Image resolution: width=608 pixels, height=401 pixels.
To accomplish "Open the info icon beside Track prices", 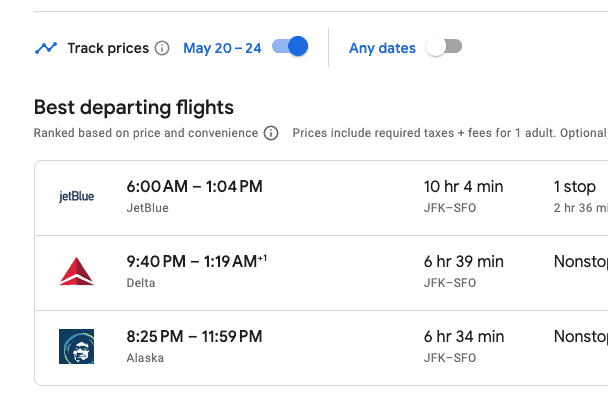I will point(162,48).
